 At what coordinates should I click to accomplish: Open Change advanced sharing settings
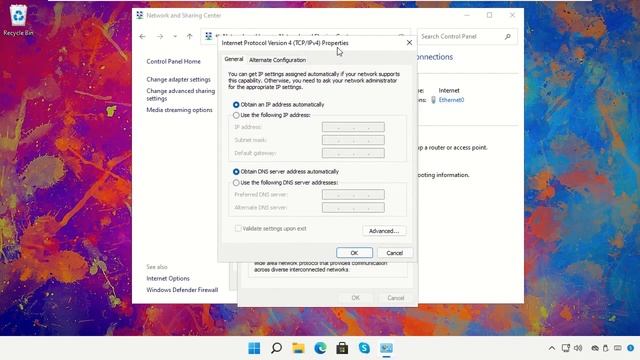tap(180, 94)
